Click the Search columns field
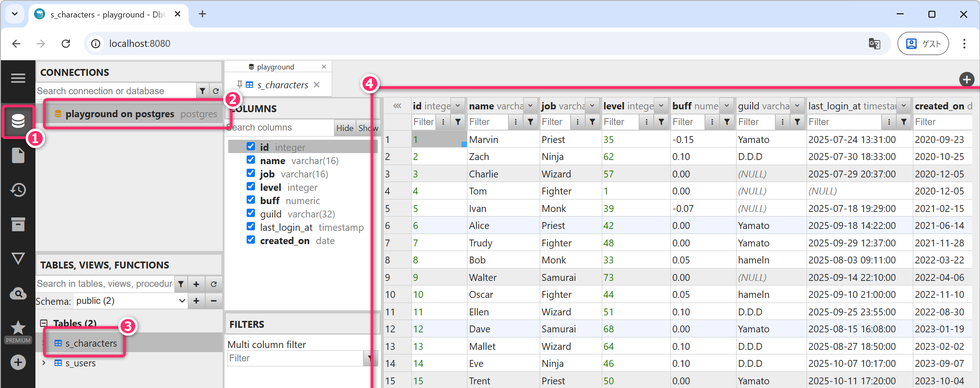This screenshot has width=980, height=388. coord(280,128)
